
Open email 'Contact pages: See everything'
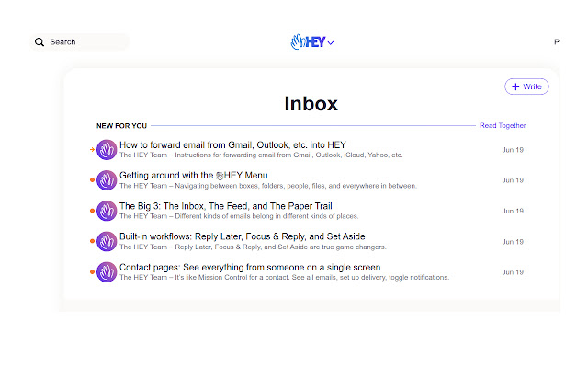pos(250,268)
